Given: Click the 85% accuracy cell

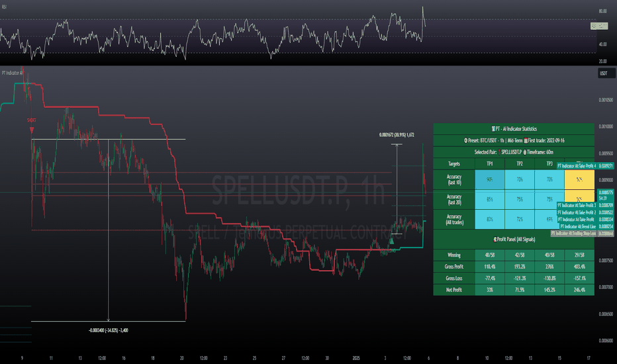Looking at the screenshot, I should click(x=490, y=199).
